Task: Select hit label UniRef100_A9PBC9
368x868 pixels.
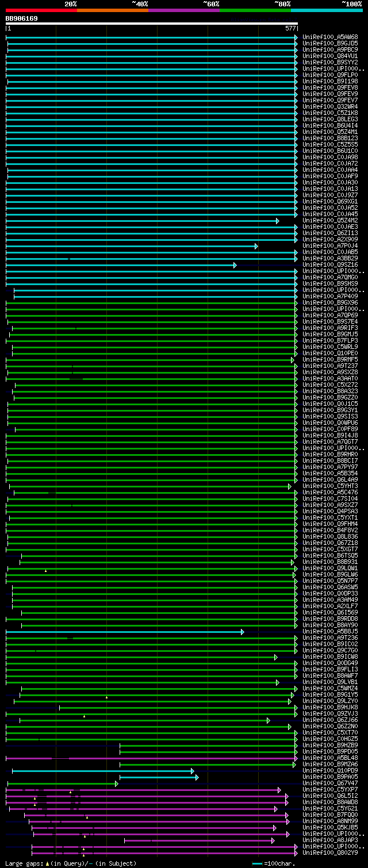Action: pyautogui.click(x=330, y=49)
